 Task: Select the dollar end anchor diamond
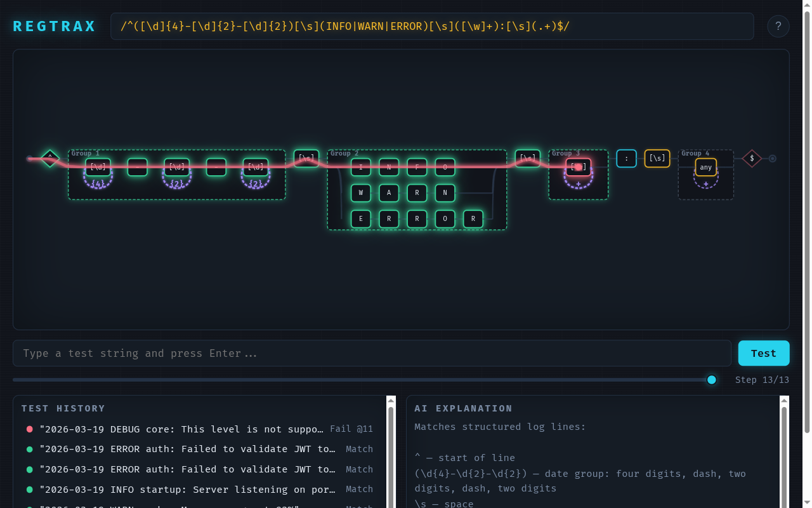[752, 158]
